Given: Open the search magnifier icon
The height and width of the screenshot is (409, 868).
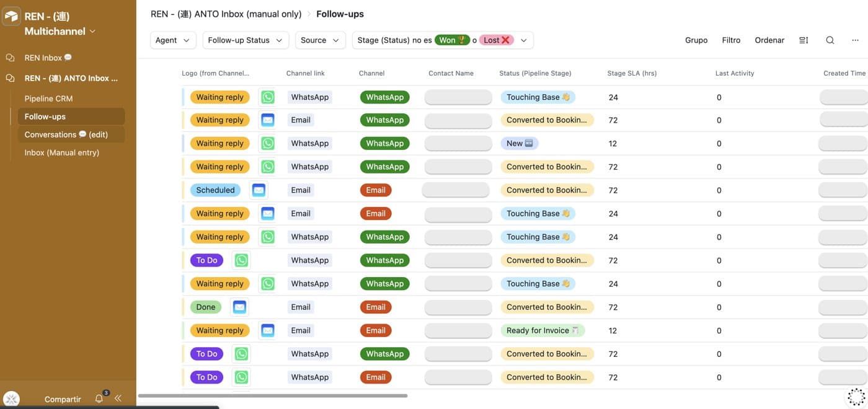Looking at the screenshot, I should coord(830,40).
